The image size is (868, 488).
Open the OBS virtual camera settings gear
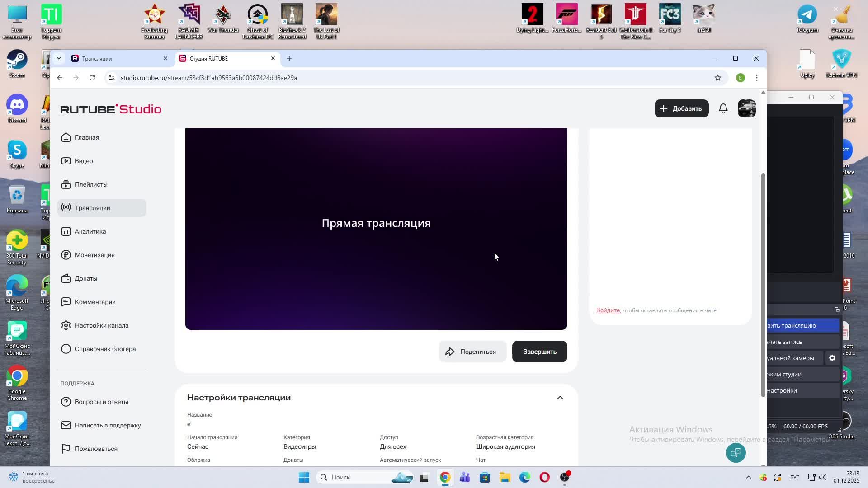coord(832,358)
